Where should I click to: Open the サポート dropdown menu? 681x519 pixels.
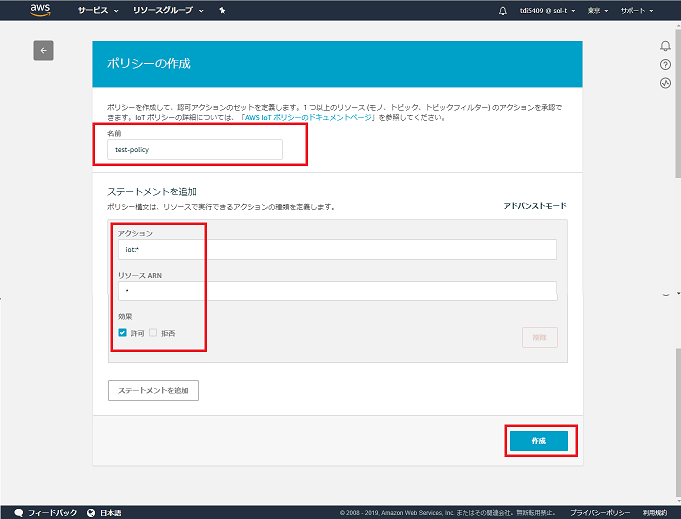(x=637, y=11)
